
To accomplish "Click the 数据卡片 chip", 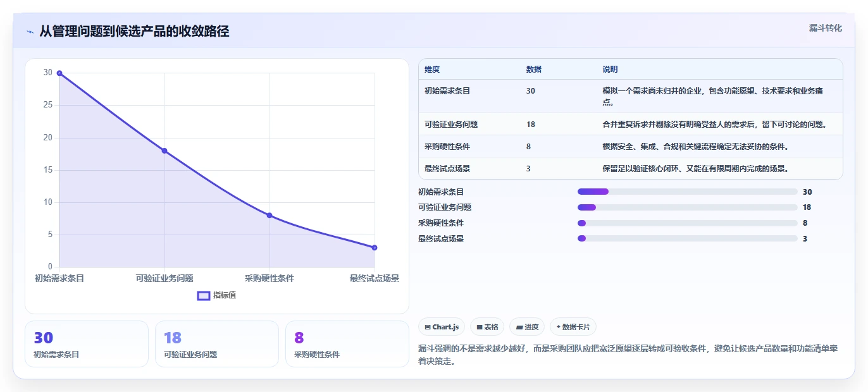I will 573,327.
